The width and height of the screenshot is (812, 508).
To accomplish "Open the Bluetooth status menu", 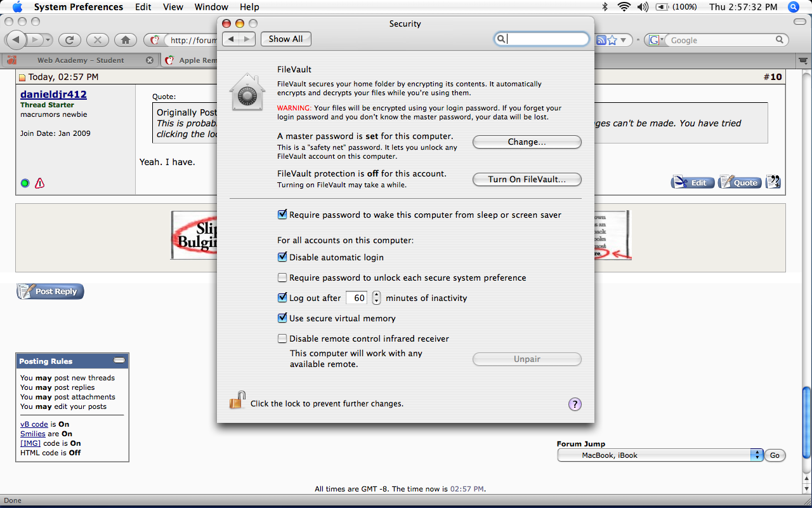I will [x=605, y=7].
